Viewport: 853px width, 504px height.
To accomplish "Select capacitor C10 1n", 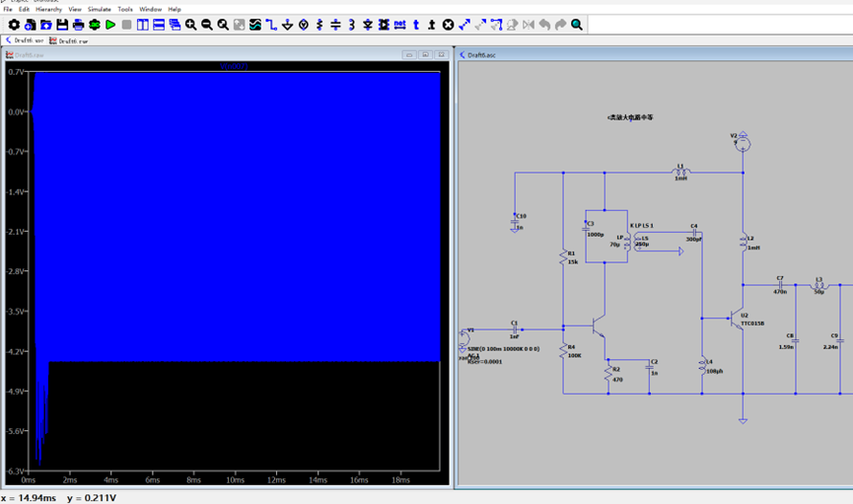I will click(515, 222).
